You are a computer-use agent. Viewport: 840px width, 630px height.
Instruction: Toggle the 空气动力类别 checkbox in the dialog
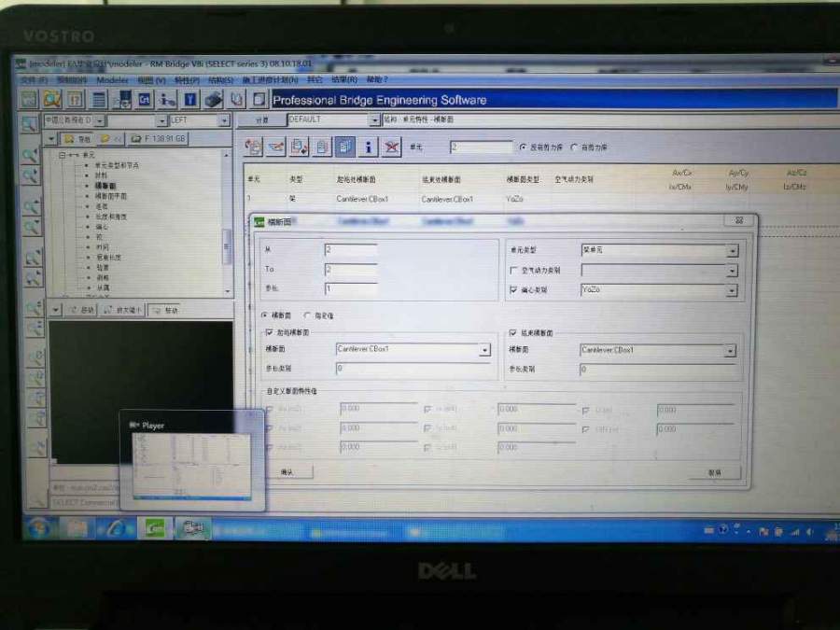point(513,271)
